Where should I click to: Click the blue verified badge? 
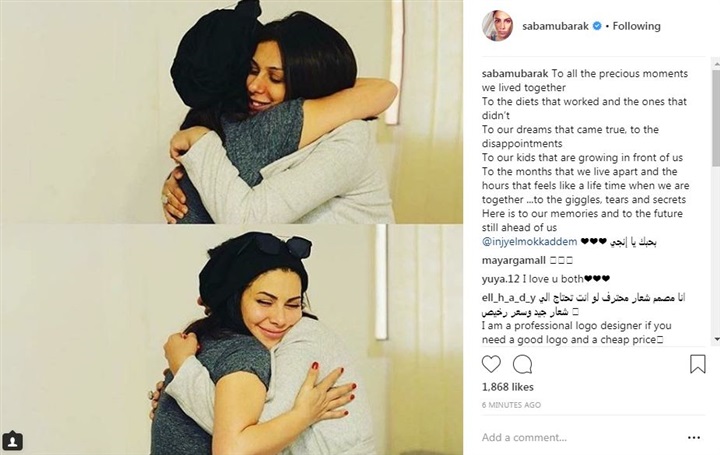coord(597,26)
